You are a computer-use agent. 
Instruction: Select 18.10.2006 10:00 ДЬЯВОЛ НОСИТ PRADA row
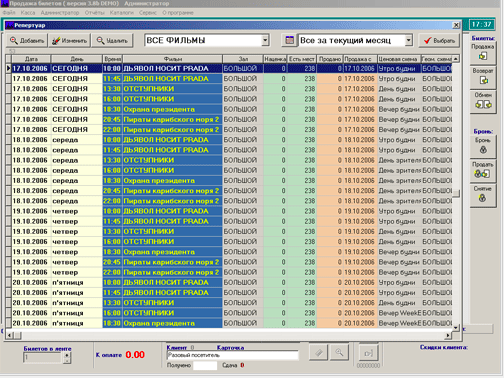[232, 140]
